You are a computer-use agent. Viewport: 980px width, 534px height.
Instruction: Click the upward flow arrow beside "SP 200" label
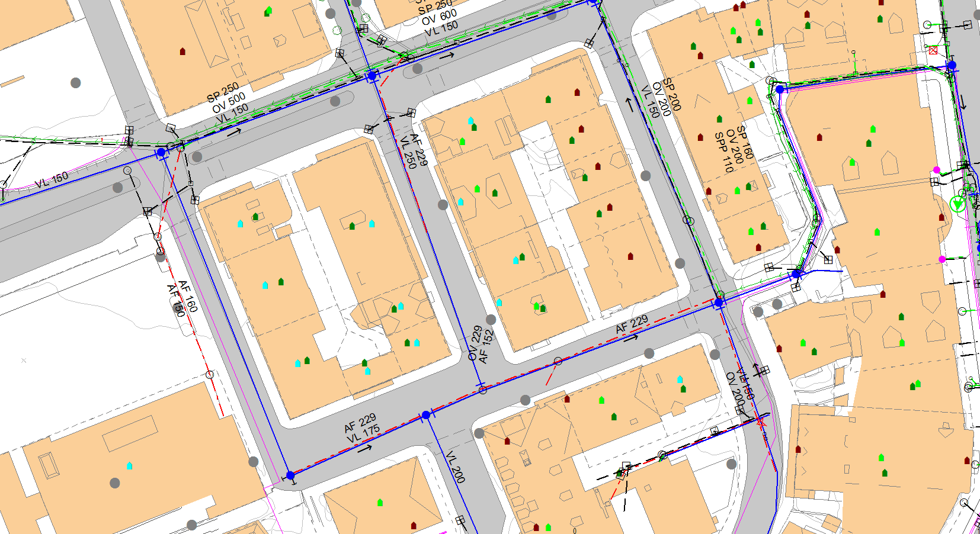[x=629, y=104]
